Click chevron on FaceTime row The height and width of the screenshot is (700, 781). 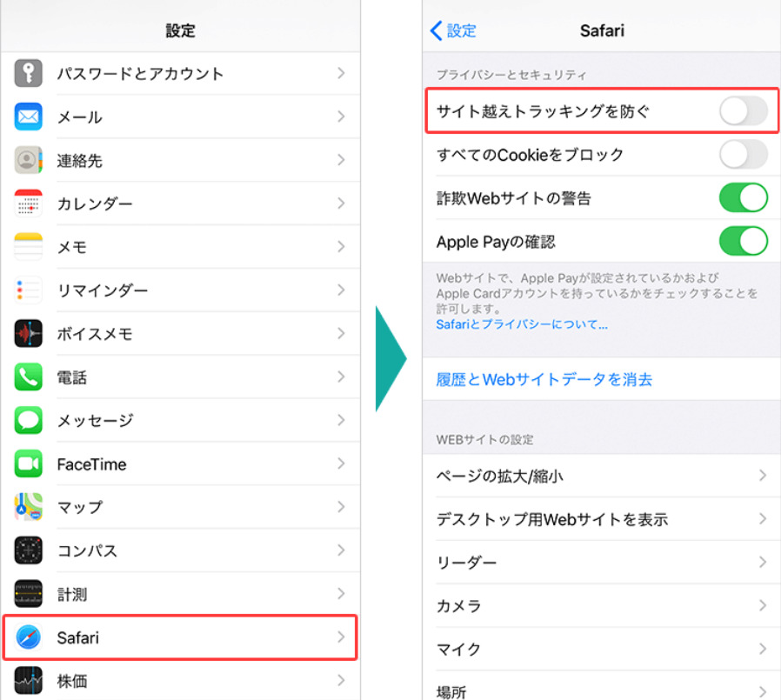341,463
